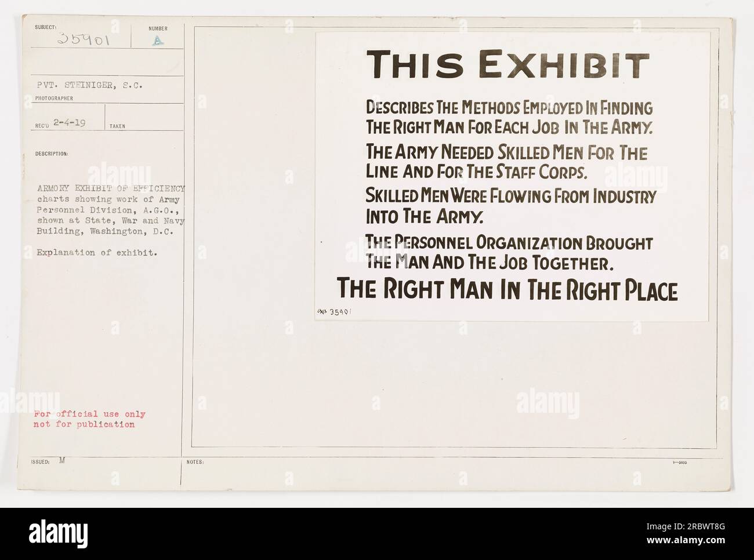Click "The Man and the Job Together." line

[489, 263]
